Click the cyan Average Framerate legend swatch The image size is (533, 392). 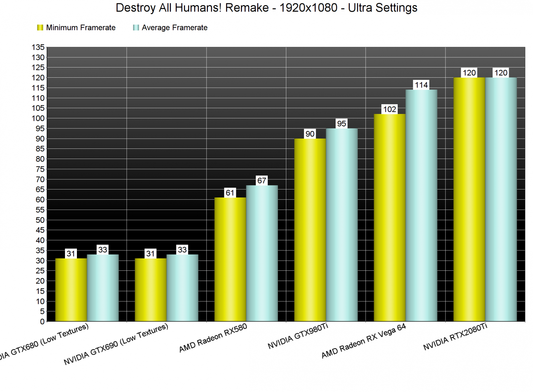[x=136, y=28]
